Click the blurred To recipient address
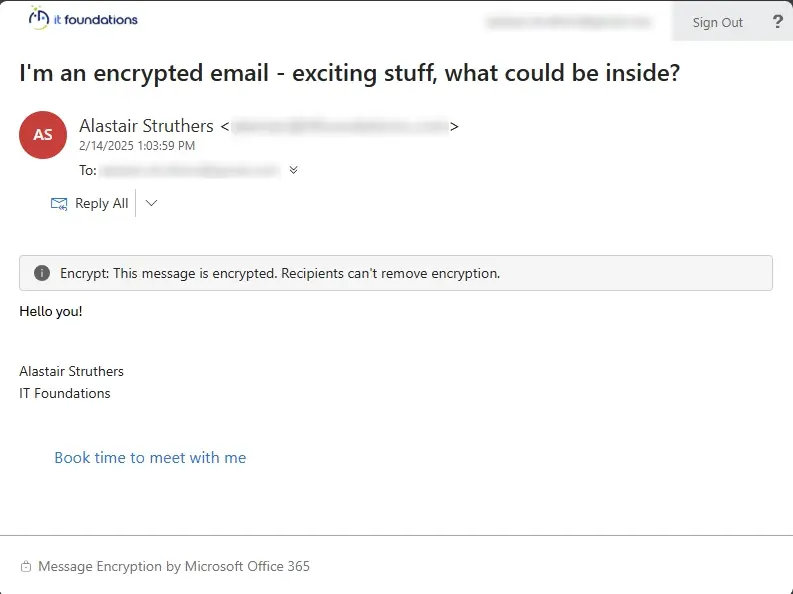 [190, 171]
